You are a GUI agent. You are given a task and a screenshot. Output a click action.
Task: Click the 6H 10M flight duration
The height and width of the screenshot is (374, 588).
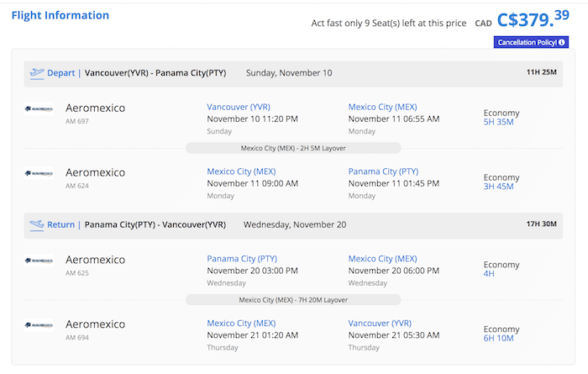(x=498, y=338)
